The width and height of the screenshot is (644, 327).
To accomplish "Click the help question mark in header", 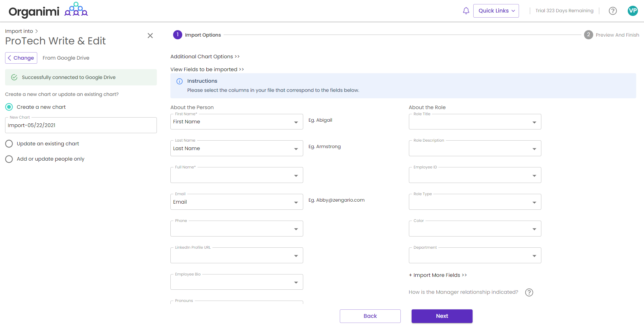I will point(612,11).
